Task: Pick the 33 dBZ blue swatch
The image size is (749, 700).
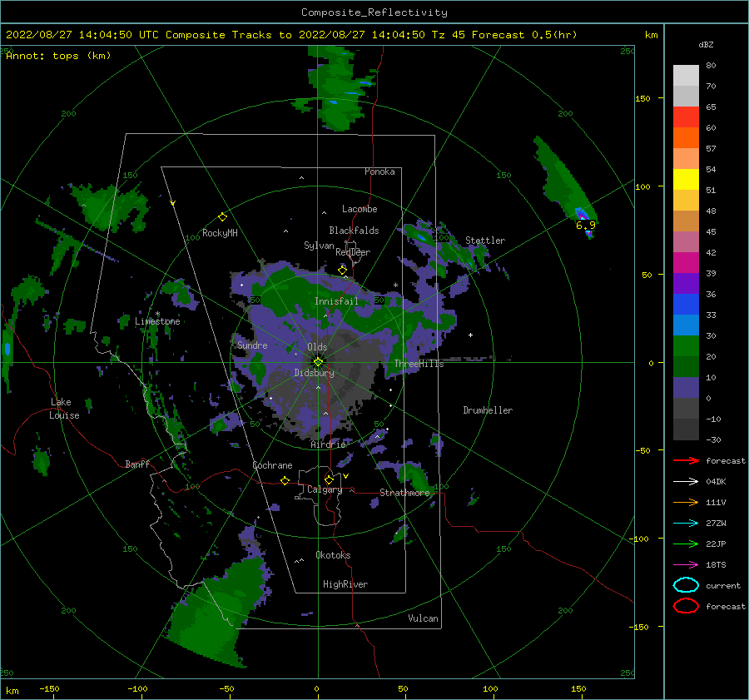Action: (686, 325)
